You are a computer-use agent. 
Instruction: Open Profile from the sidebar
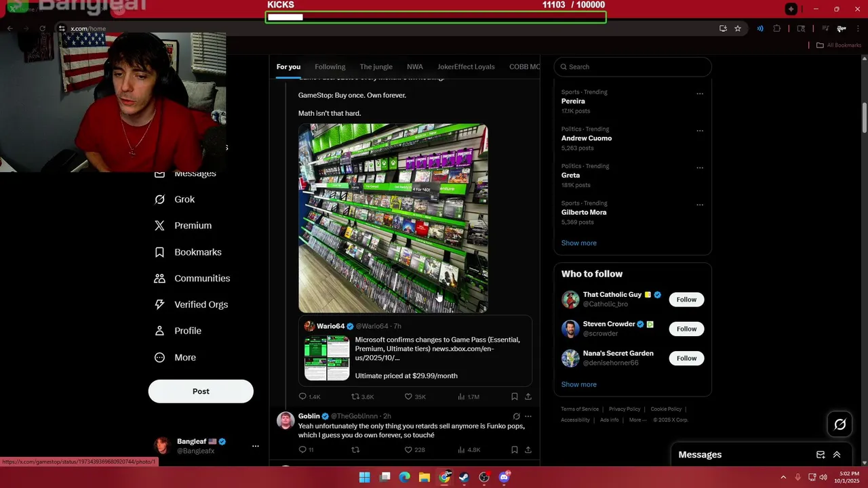click(x=178, y=331)
